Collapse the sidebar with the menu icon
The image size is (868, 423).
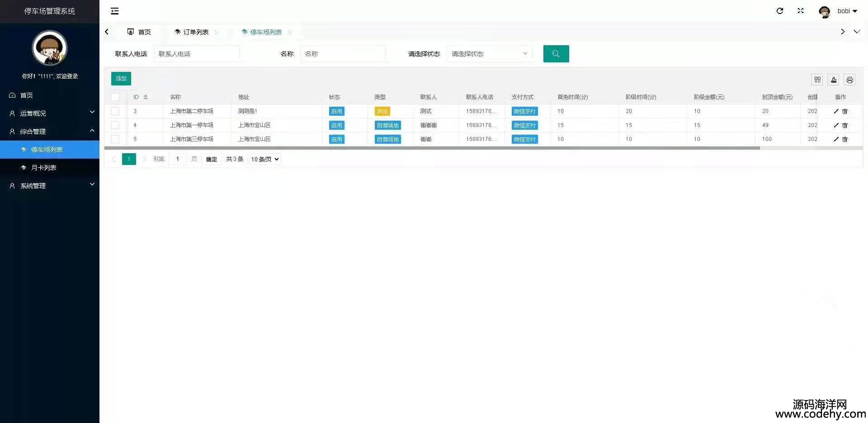click(x=115, y=11)
